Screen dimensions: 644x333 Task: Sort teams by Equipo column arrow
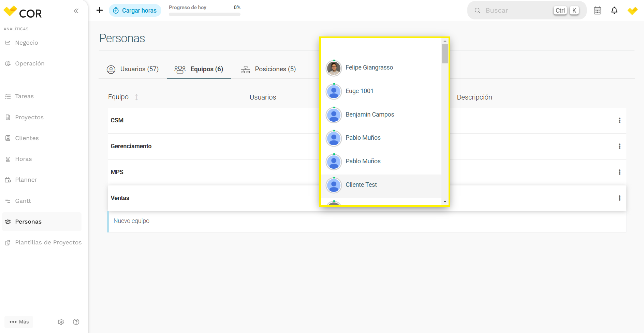tap(136, 97)
